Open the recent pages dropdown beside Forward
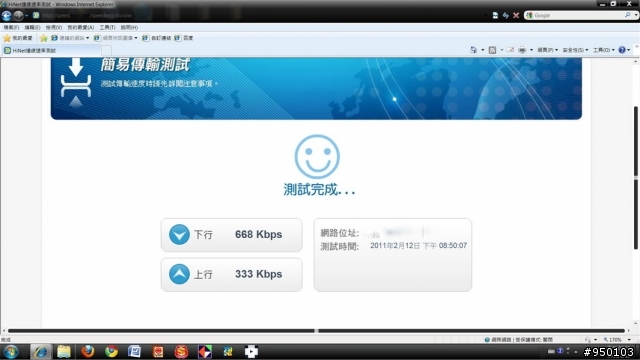This screenshot has height=360, width=640. pyautogui.click(x=27, y=16)
